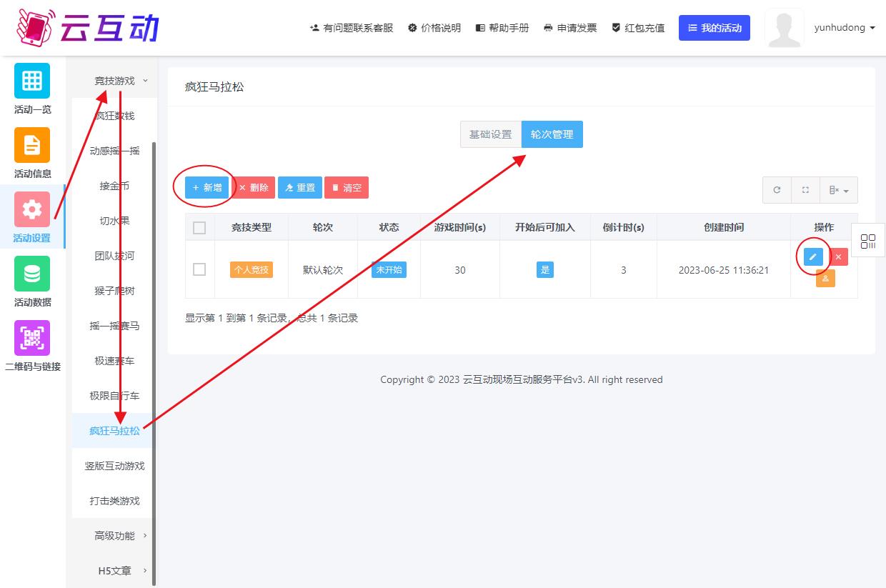Viewport: 886px width, 588px height.
Task: Toggle the table fullscreen icon
Action: (x=805, y=190)
